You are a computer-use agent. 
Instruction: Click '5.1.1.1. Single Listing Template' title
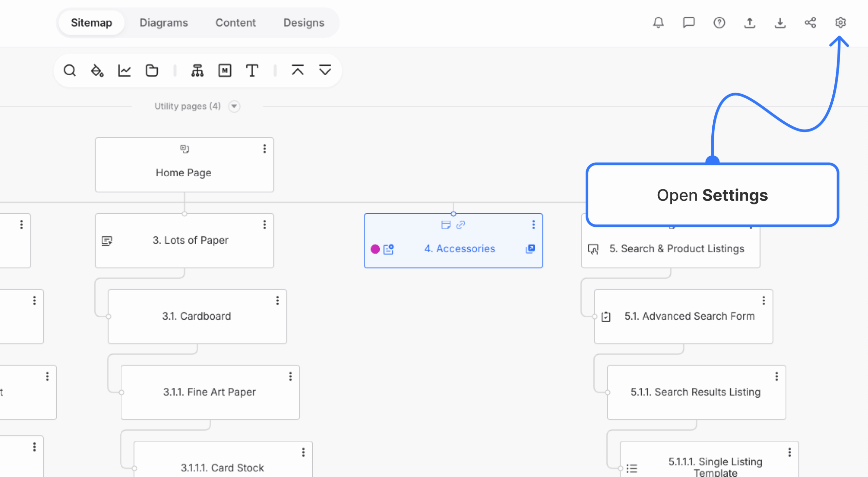(x=715, y=467)
